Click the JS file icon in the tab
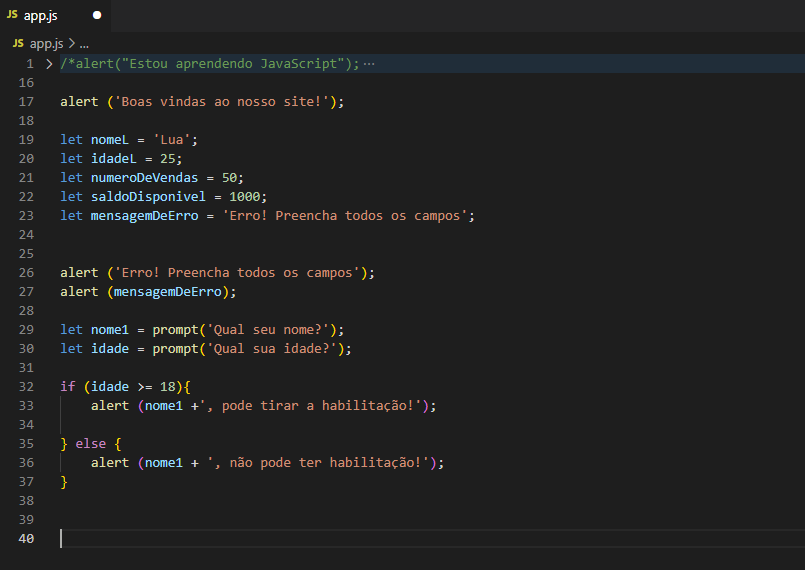Viewport: 805px width, 570px height. click(x=12, y=14)
